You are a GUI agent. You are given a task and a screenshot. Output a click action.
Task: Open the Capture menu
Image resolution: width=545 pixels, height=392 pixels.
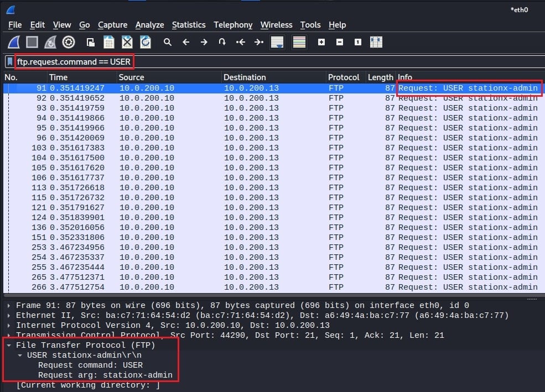click(x=113, y=25)
